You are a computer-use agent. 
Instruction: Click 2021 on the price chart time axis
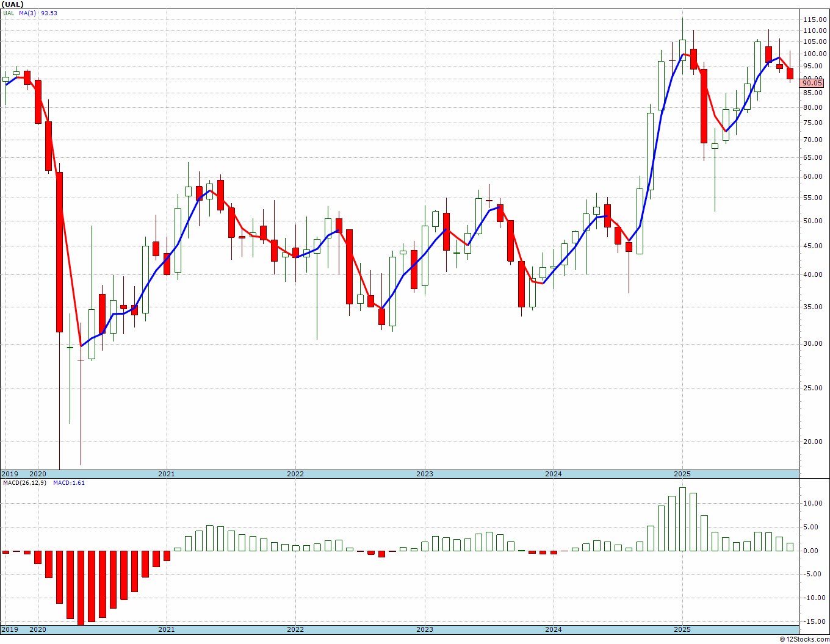tap(167, 474)
